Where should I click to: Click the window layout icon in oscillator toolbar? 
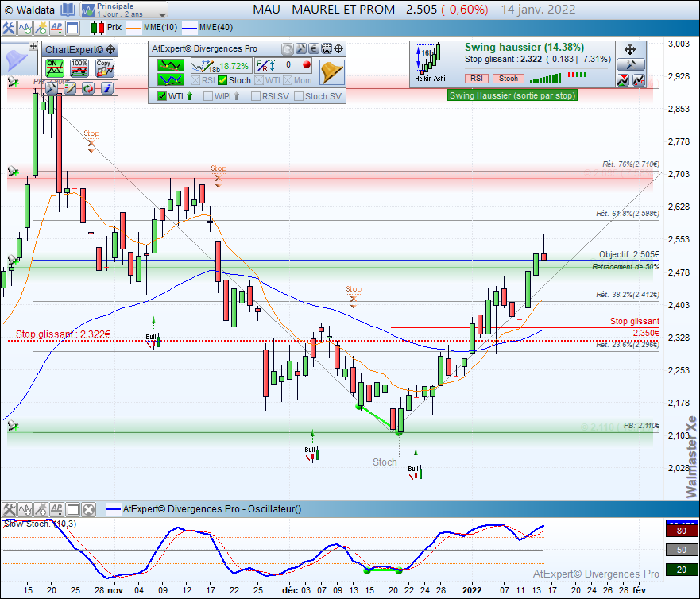[x=73, y=509]
